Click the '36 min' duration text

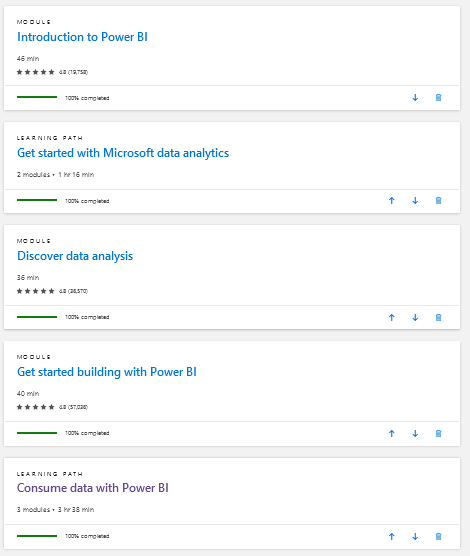pos(28,278)
